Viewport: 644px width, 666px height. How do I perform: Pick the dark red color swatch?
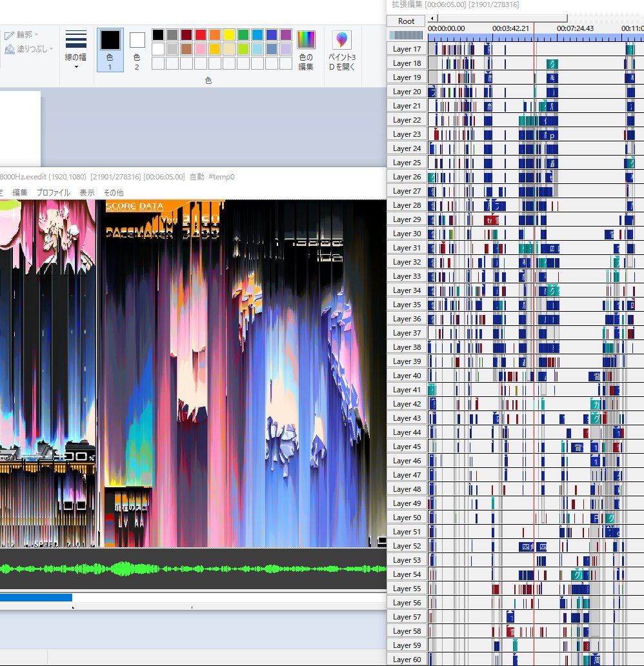[x=186, y=34]
